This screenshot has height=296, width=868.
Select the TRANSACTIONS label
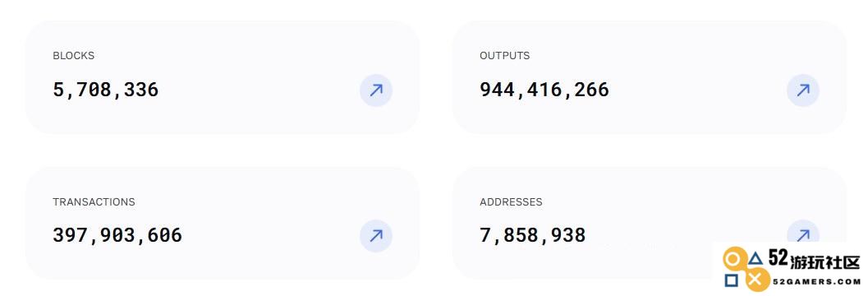(94, 201)
